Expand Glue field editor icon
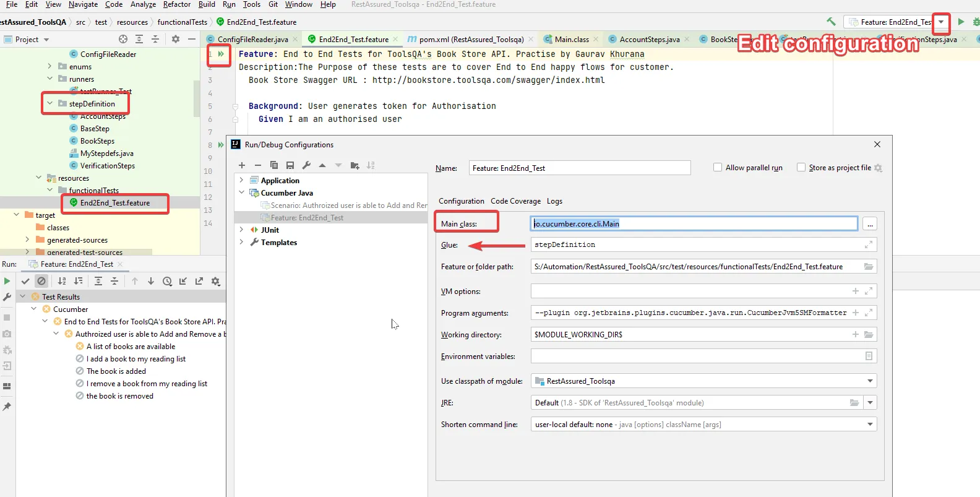 [x=869, y=244]
